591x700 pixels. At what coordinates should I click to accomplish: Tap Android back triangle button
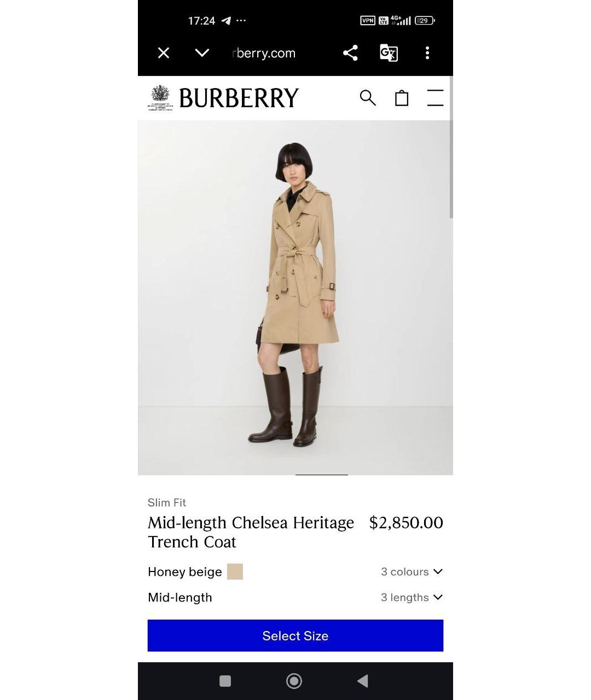pos(362,681)
